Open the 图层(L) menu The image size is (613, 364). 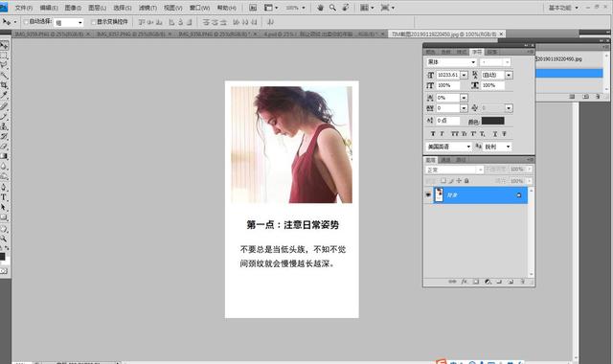coord(97,8)
